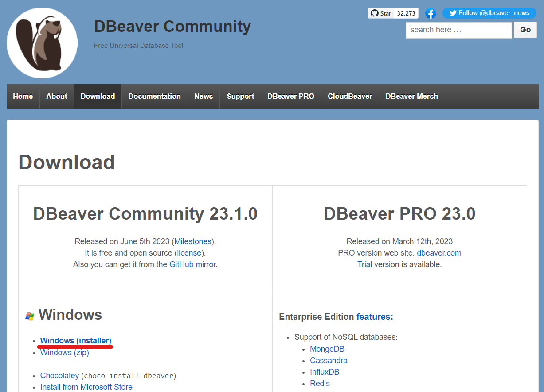544x392 pixels.
Task: Open the Trial version link
Action: [x=365, y=264]
